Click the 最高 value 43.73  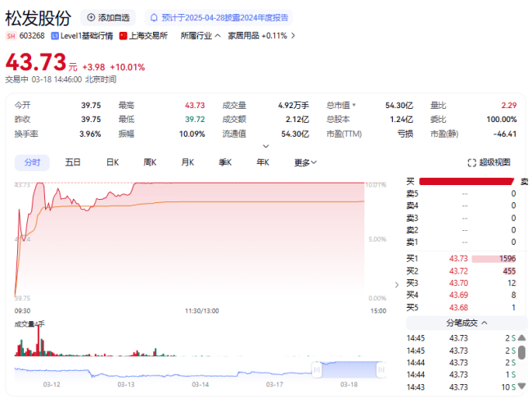point(195,106)
